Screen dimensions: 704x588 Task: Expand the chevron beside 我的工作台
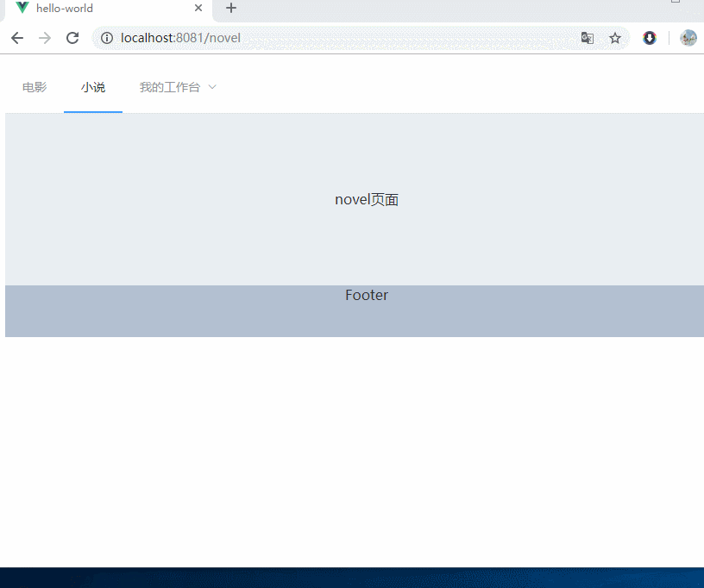click(x=212, y=87)
